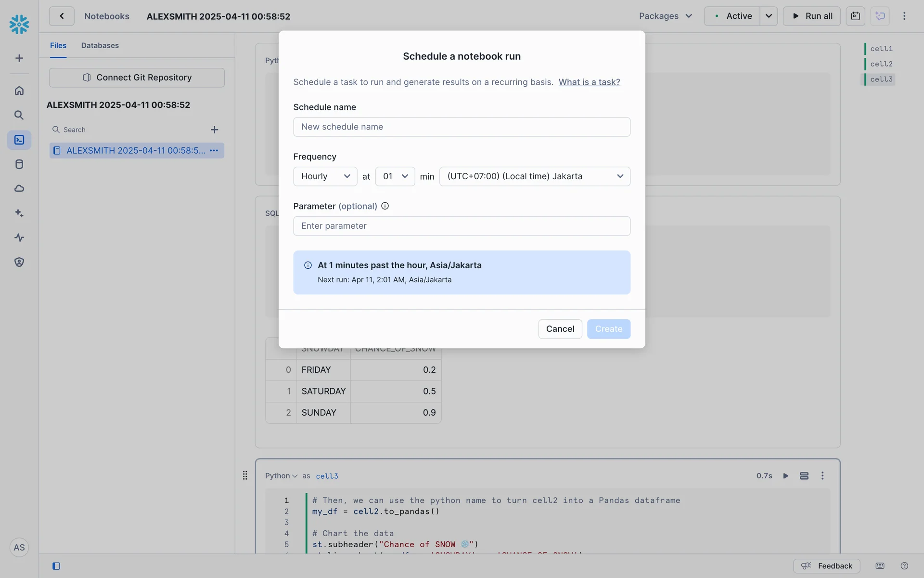Open the Monitoring activity icon
924x578 pixels.
(x=19, y=237)
